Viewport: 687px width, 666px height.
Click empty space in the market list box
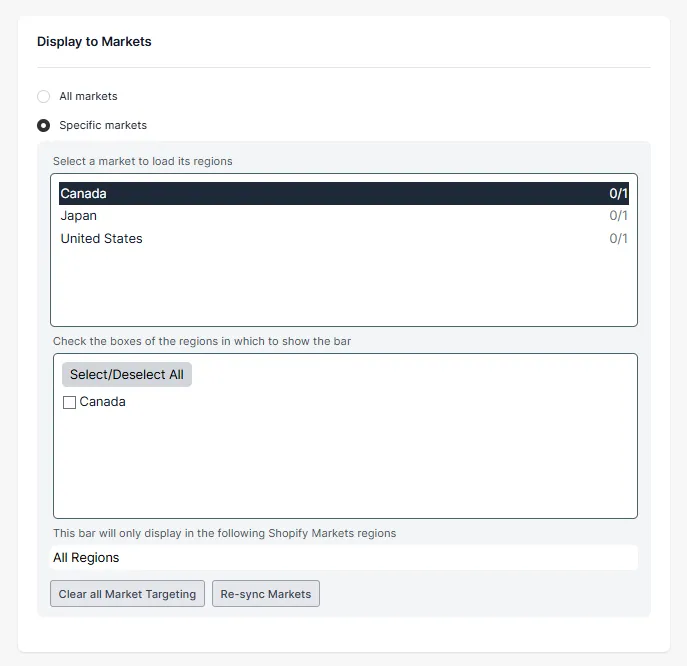coord(344,287)
